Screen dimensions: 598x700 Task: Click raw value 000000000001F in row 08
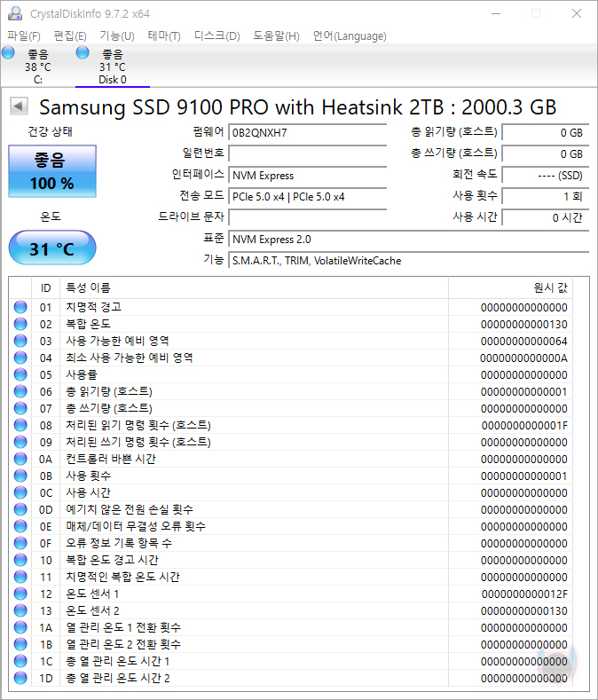[524, 426]
